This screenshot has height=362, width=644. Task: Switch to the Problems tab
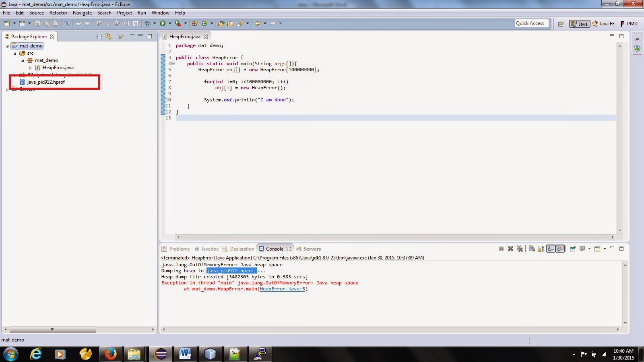point(175,249)
